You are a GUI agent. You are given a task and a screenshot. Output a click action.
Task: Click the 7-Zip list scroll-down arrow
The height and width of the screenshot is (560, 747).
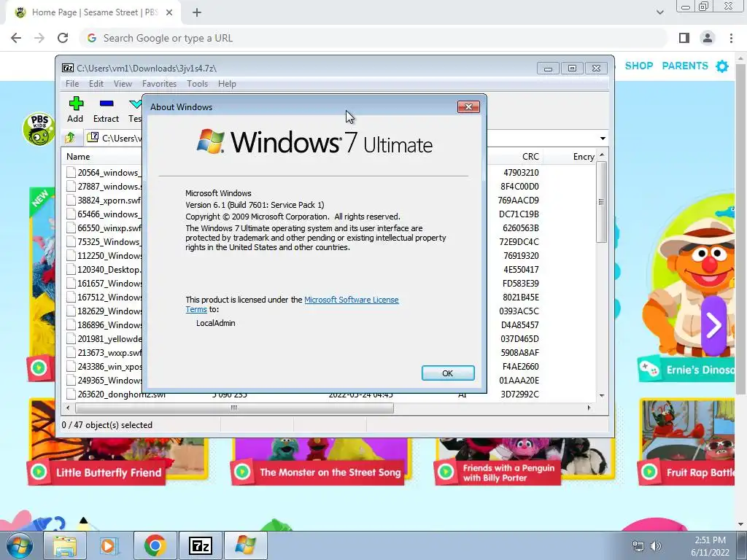tap(602, 395)
